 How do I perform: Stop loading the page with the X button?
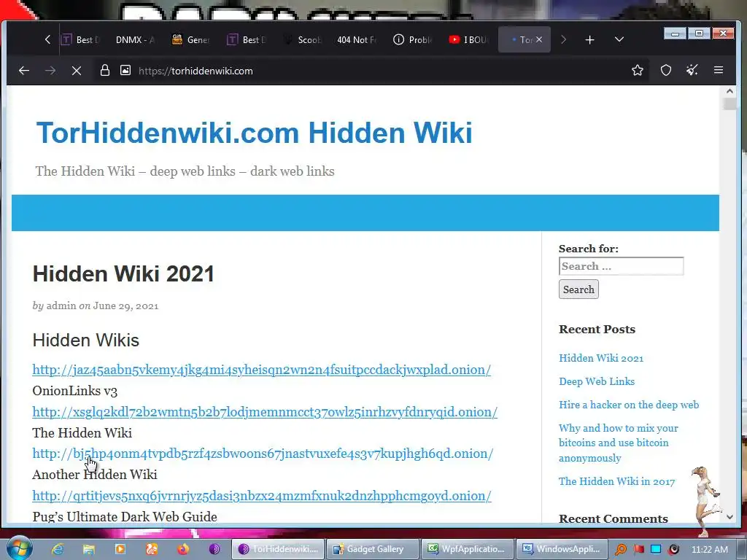[x=76, y=71]
